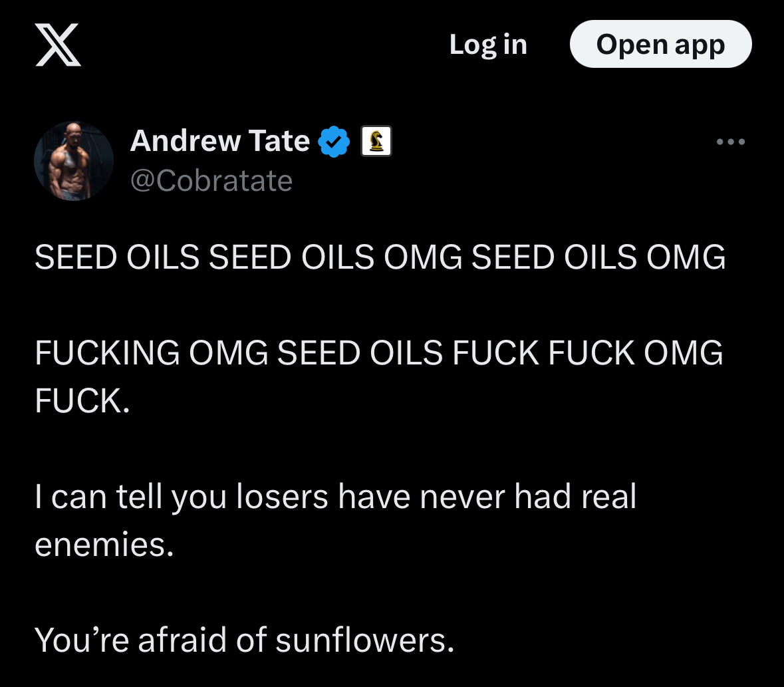Click the line starting "I can tell"
This screenshot has width=784, height=687.
[x=335, y=496]
